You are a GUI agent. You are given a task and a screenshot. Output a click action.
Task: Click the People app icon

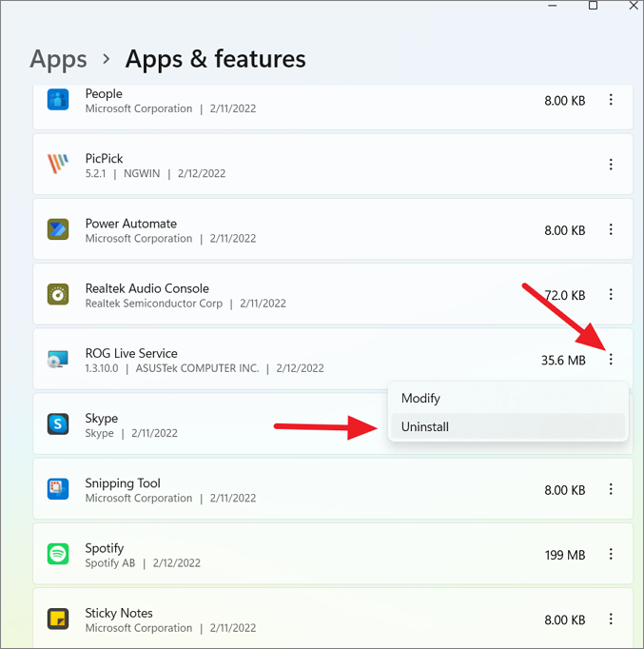point(58,100)
